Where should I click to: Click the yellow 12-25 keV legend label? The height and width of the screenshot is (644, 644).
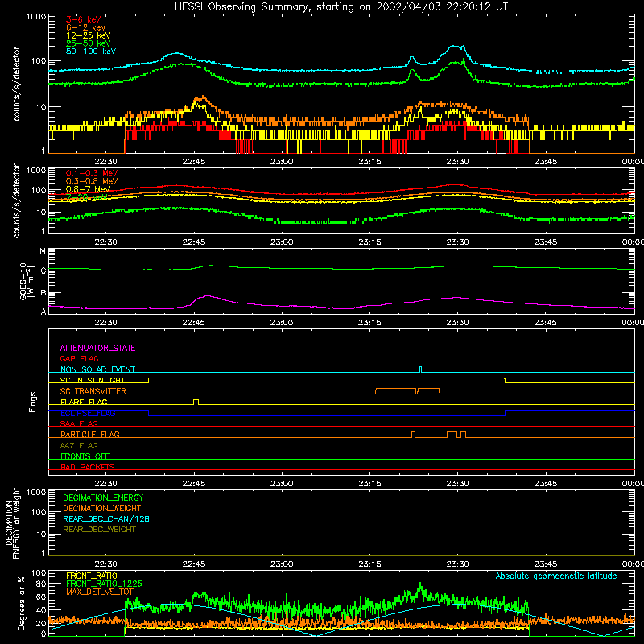(x=89, y=35)
